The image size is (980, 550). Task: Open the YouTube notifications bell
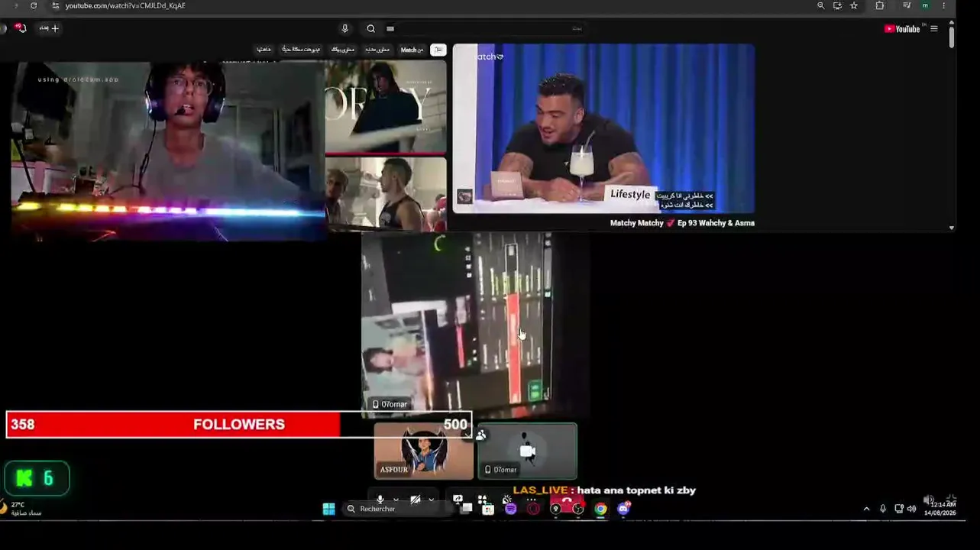click(21, 28)
